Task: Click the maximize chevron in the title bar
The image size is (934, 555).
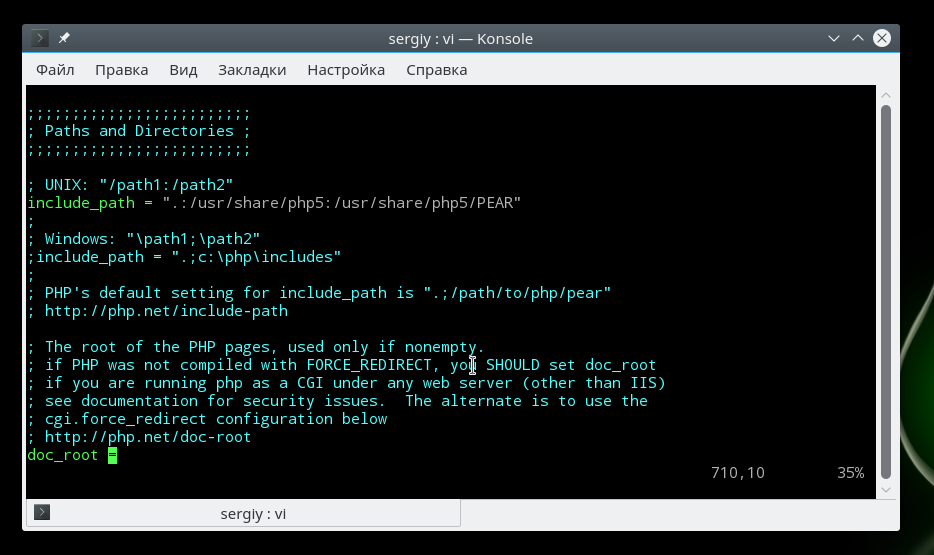Action: coord(858,38)
